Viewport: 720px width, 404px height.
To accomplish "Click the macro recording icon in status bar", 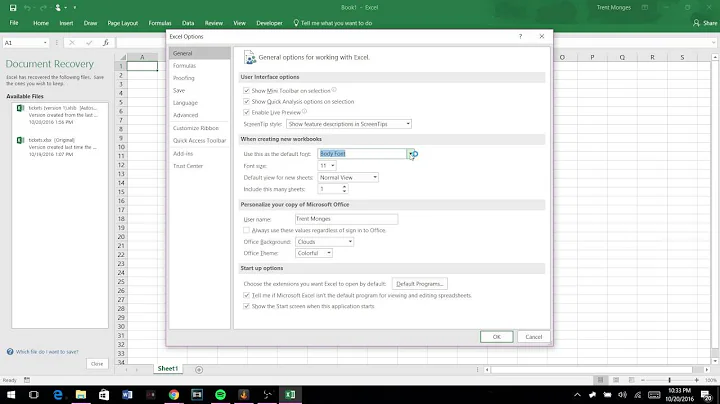I will click(27, 380).
